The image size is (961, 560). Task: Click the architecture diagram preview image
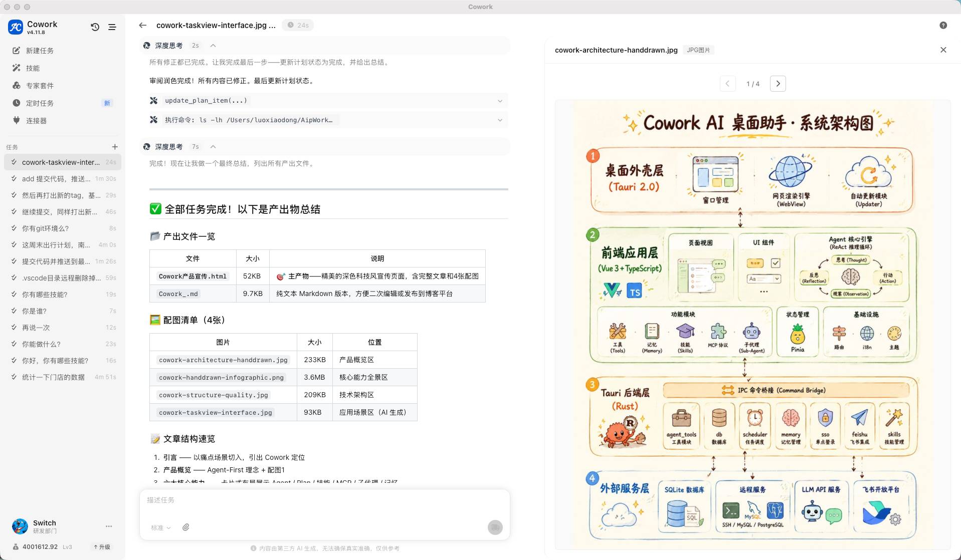coord(752,326)
